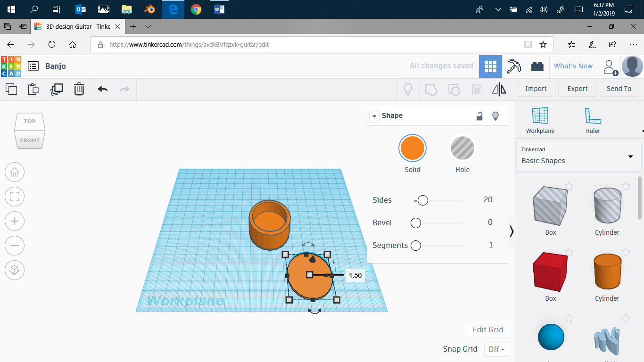Viewport: 644px width, 362px height.
Task: Set shape to Hole
Action: click(462, 148)
